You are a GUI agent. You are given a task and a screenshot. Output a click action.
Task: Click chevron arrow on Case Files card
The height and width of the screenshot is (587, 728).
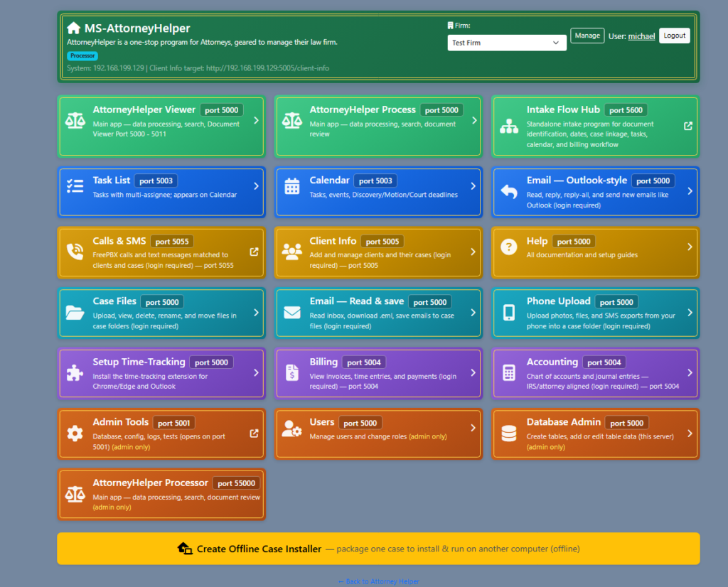[256, 312]
